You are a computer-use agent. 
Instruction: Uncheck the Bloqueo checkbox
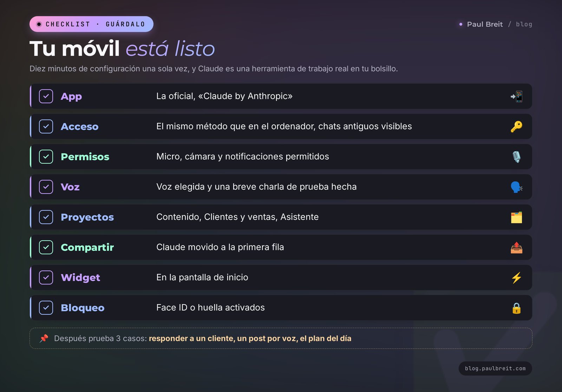pos(46,308)
